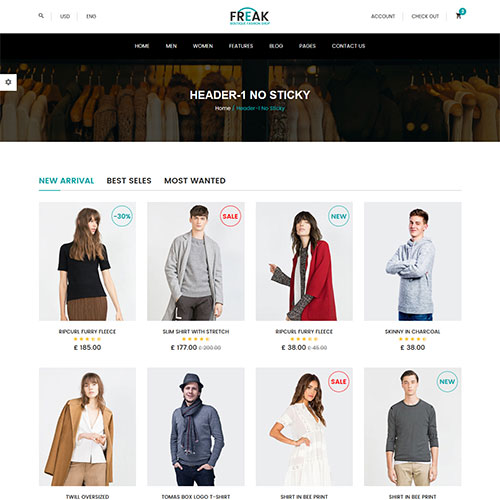Open search via magnifier icon
Viewport: 500px width, 500px height.
point(41,16)
